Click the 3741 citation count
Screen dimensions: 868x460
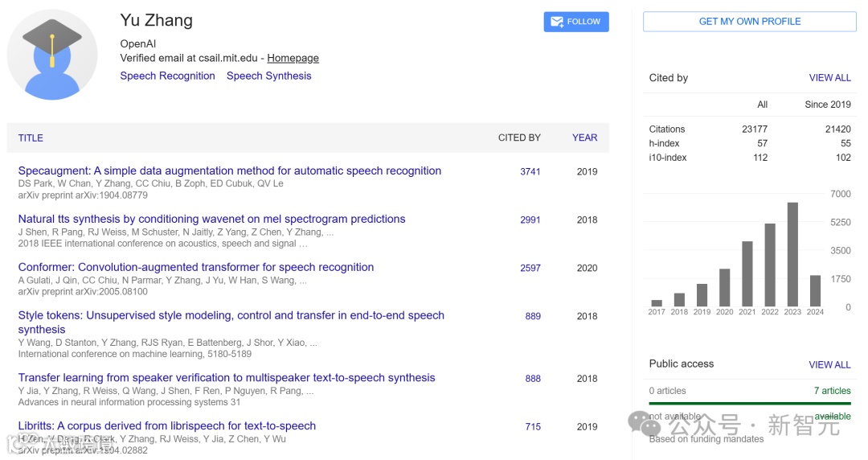tap(530, 171)
